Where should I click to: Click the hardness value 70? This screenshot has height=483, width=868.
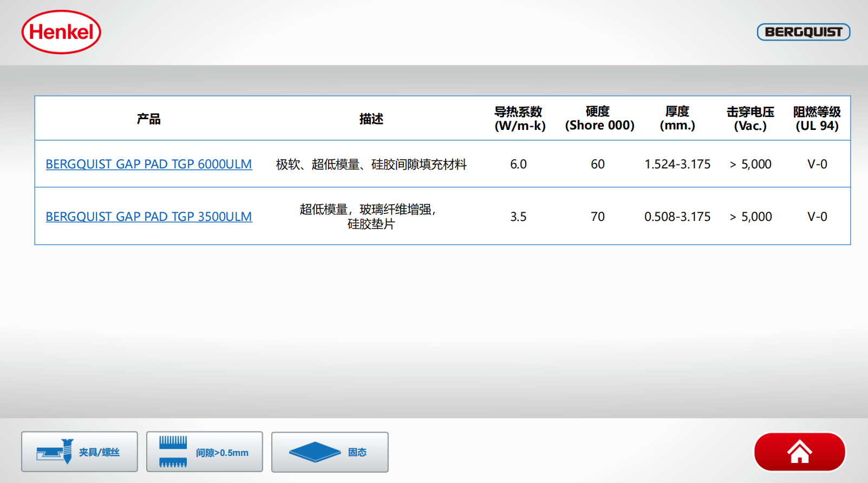(598, 217)
